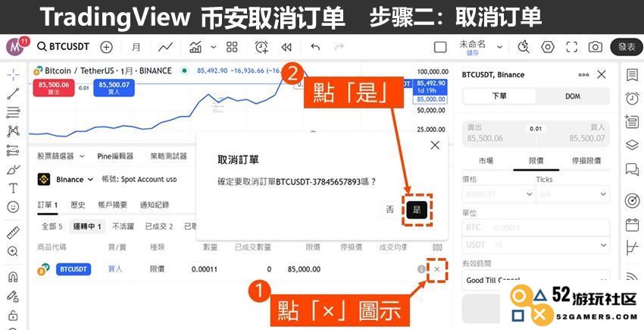Select the 下單 order panel tab
Viewport: 644px width, 330px height.
point(499,96)
